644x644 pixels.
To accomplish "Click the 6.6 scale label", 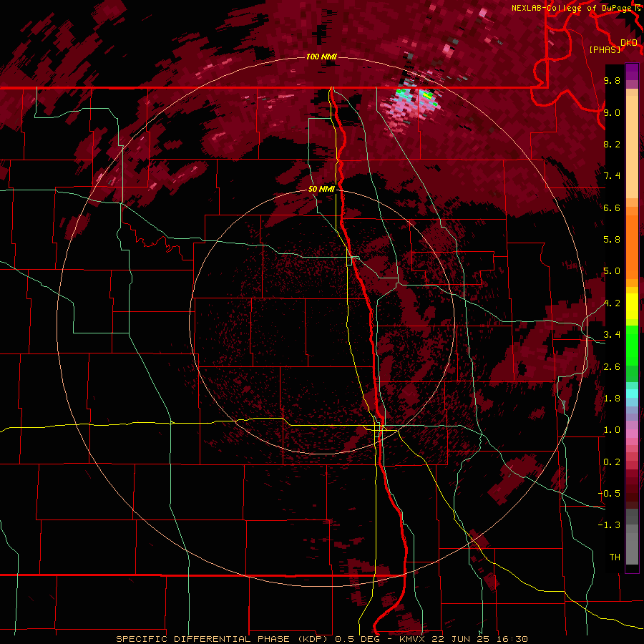I will pos(612,208).
